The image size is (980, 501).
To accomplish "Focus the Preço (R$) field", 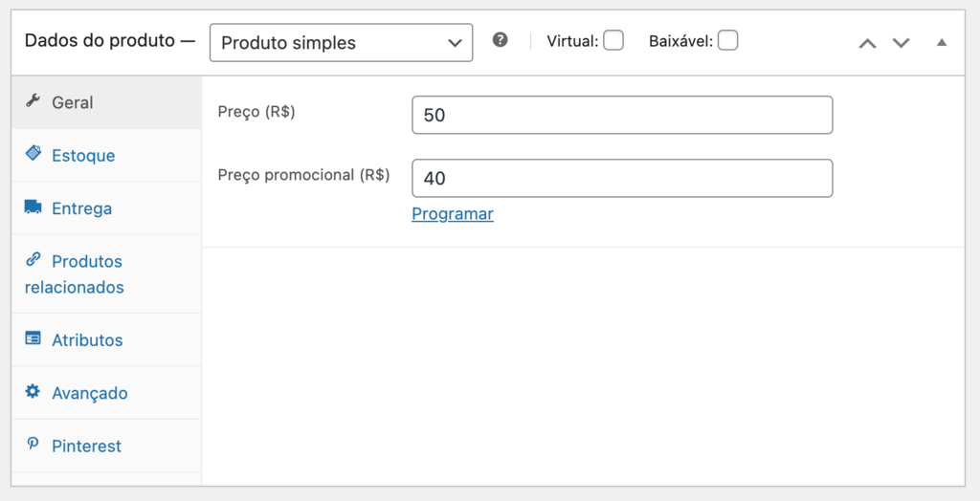I will coord(622,115).
